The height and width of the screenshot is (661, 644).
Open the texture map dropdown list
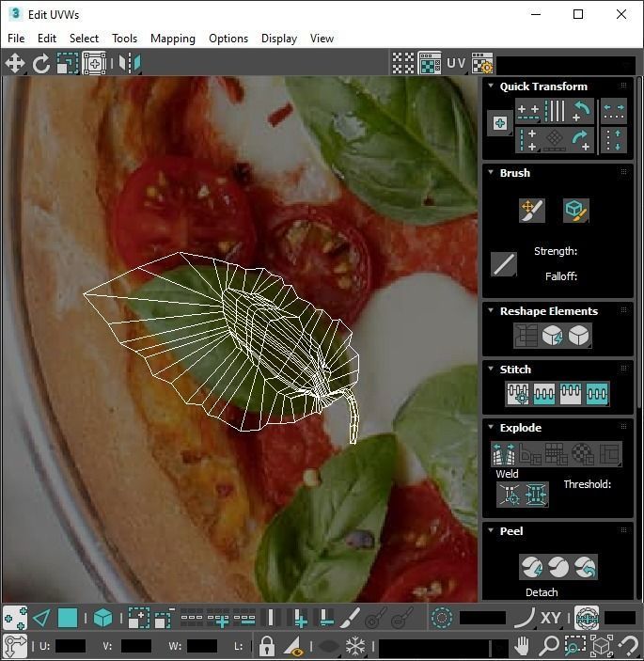(566, 65)
